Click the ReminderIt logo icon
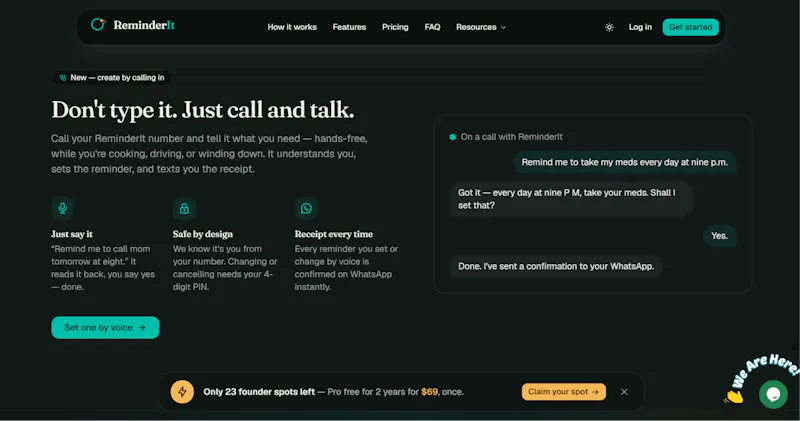 tap(98, 24)
